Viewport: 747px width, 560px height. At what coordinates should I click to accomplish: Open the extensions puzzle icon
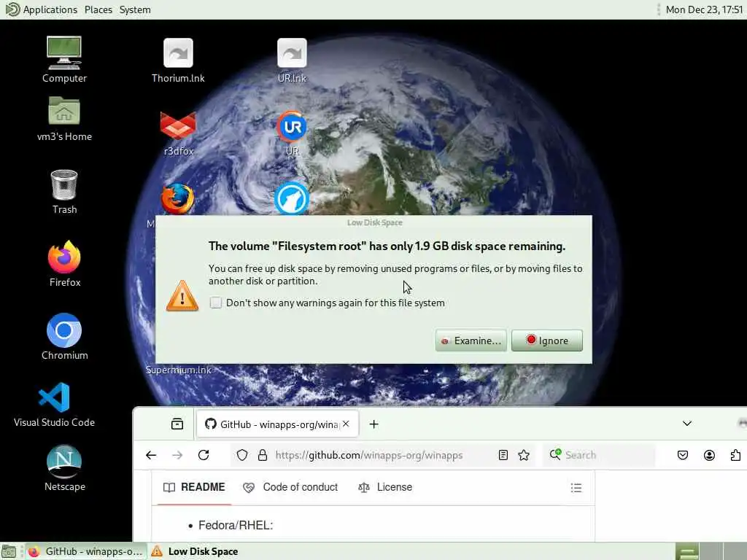[x=735, y=455]
